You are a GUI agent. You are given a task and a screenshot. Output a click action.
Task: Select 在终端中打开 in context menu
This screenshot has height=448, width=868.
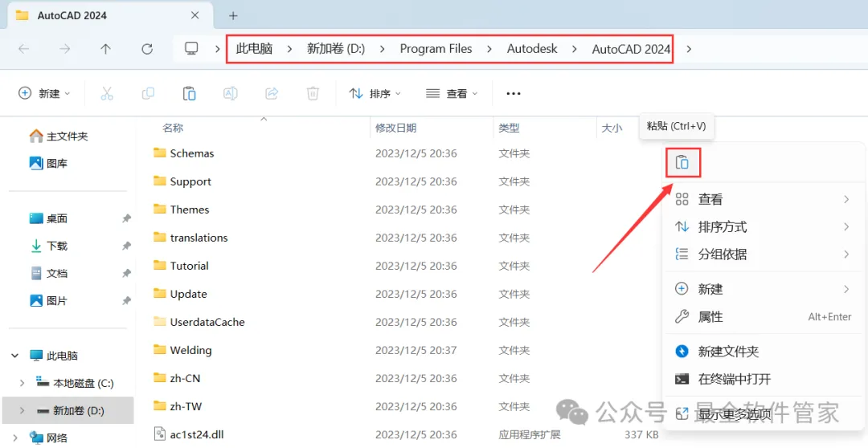click(763, 379)
